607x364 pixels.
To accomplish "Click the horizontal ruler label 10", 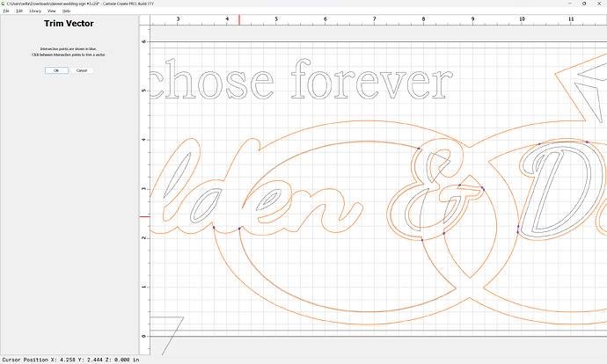I will tap(522, 19).
